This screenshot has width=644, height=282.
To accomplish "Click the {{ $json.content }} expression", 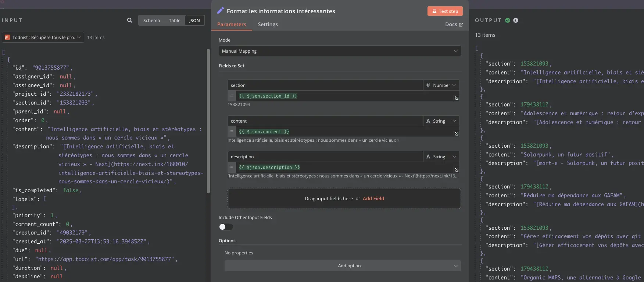I will (264, 131).
